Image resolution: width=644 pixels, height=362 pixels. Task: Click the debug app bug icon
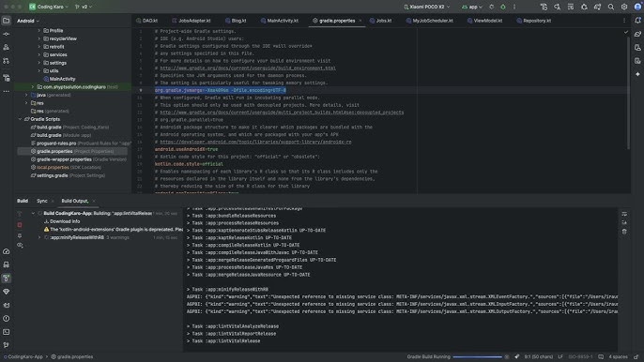[503, 7]
